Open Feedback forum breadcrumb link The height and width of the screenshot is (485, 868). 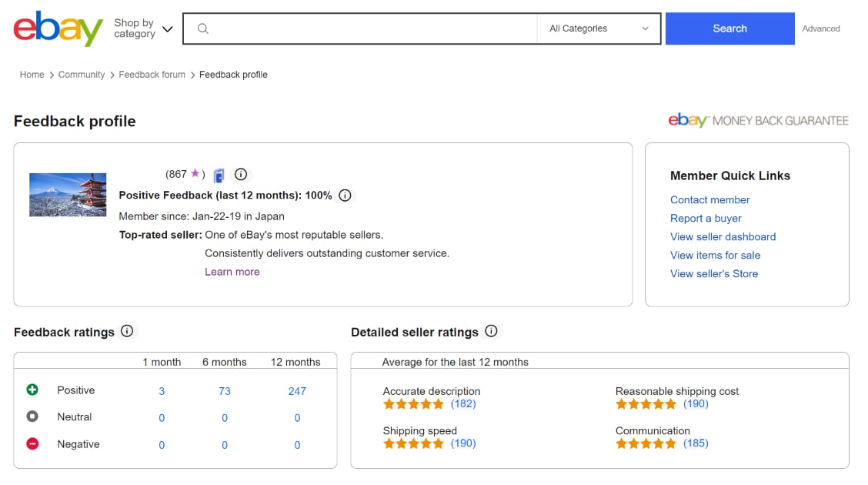coord(152,75)
